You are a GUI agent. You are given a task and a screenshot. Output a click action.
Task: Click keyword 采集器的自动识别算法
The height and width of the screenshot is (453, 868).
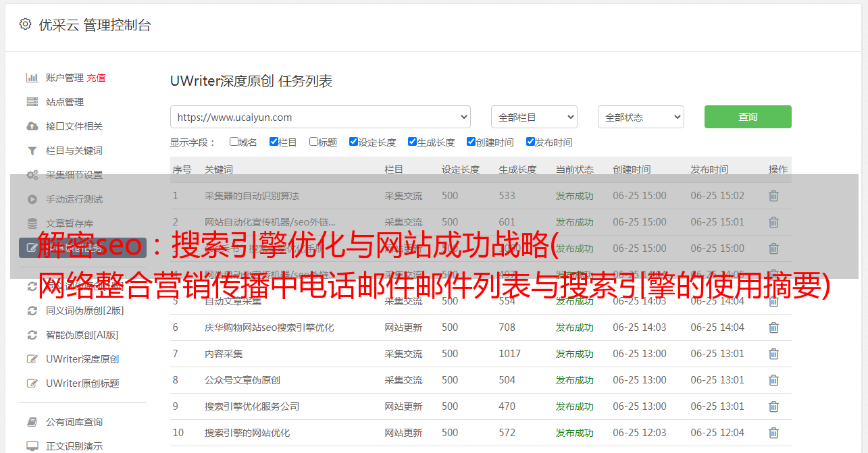coord(252,196)
